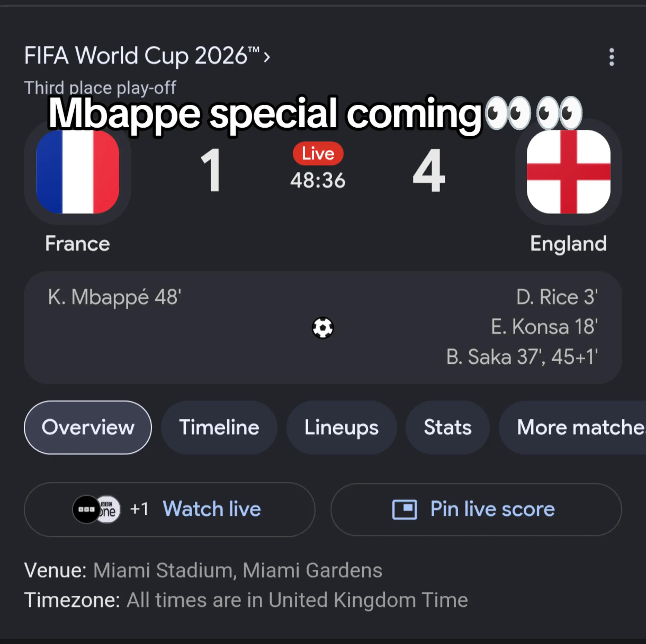The image size is (646, 644).
Task: Click the France flag icon
Action: click(78, 172)
